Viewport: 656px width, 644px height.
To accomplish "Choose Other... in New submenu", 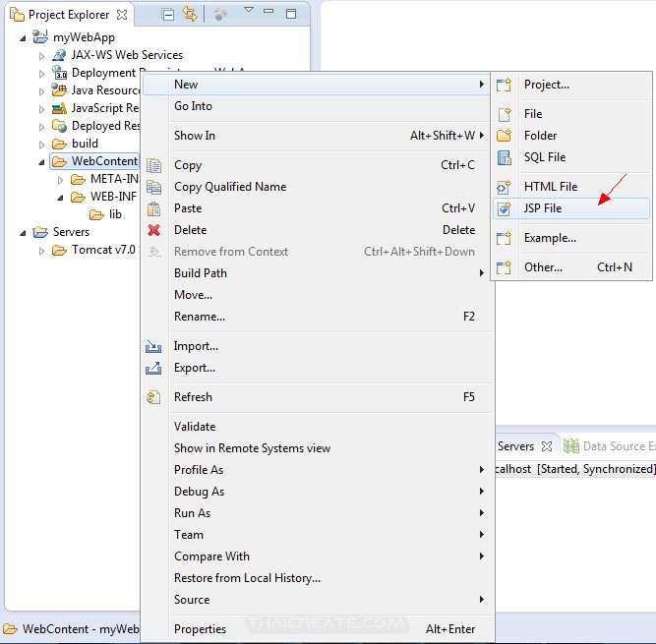I will tap(571, 267).
